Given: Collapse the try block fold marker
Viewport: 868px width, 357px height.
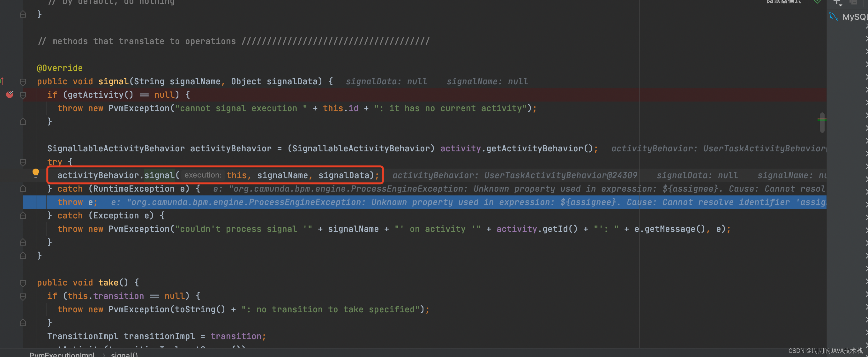Looking at the screenshot, I should point(23,162).
